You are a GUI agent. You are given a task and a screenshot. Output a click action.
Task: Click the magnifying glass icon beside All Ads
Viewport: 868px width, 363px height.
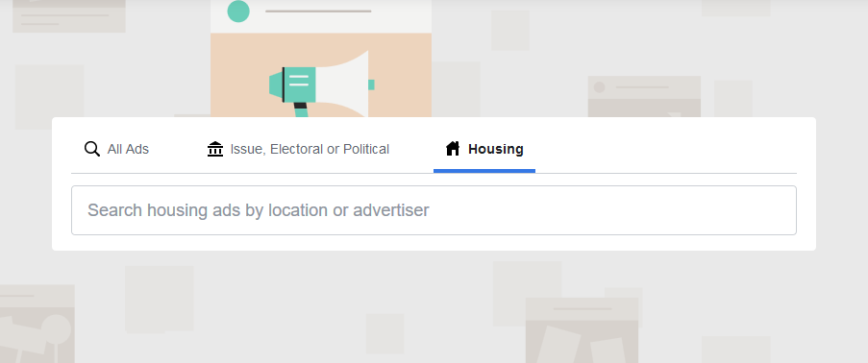pyautogui.click(x=92, y=149)
